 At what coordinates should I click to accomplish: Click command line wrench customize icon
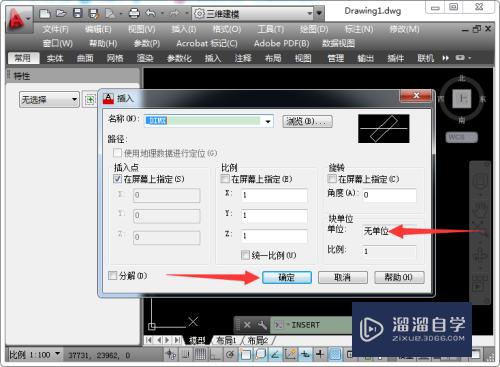click(262, 325)
